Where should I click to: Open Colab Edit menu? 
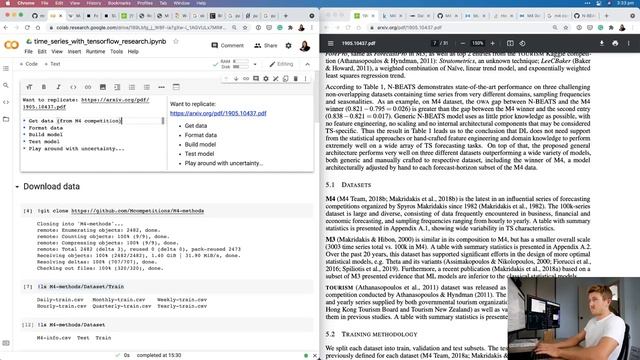pos(42,52)
